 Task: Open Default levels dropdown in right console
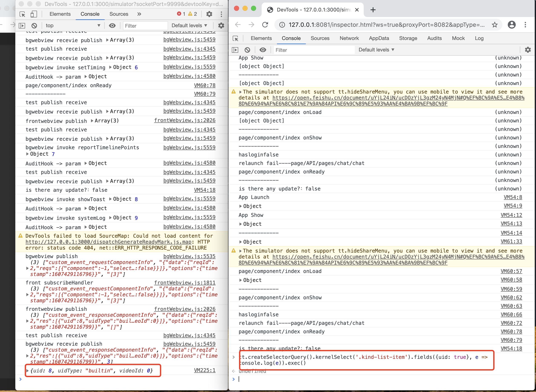pos(376,50)
